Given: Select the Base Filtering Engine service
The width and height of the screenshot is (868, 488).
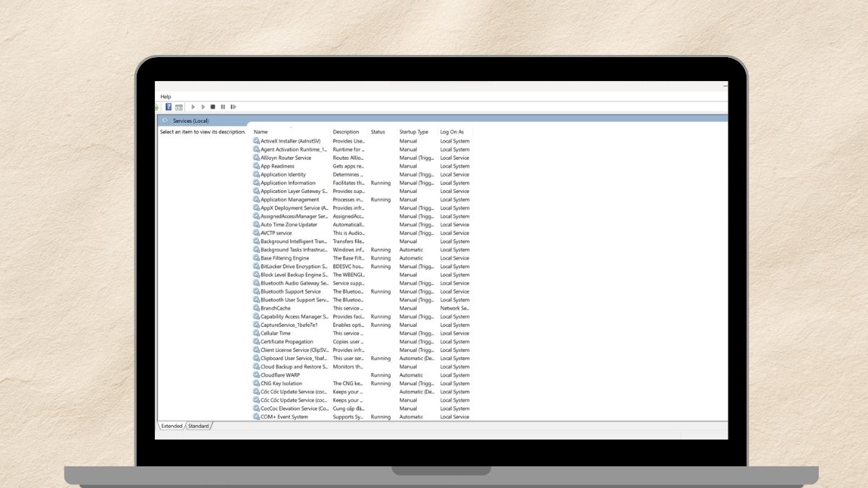Looking at the screenshot, I should [x=285, y=258].
